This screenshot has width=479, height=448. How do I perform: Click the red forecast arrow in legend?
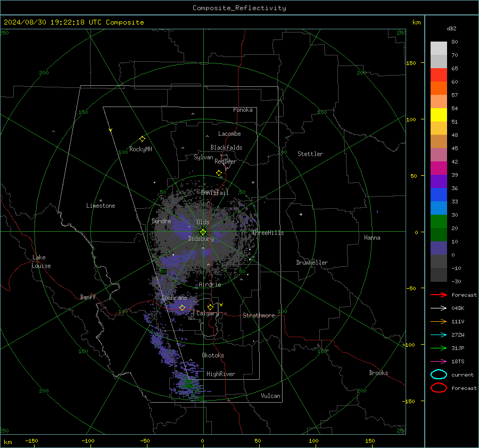pos(439,295)
